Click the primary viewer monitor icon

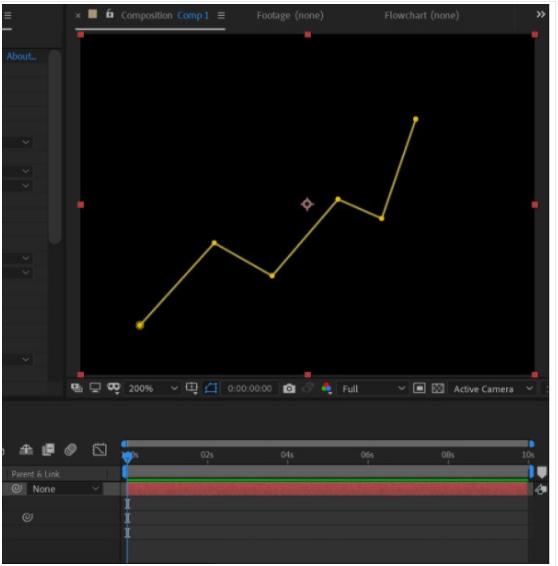tap(95, 388)
